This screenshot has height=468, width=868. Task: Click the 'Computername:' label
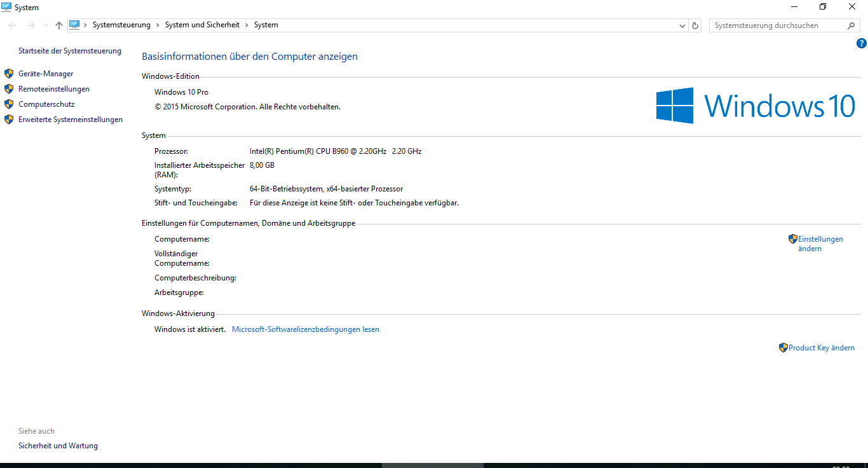(x=182, y=239)
